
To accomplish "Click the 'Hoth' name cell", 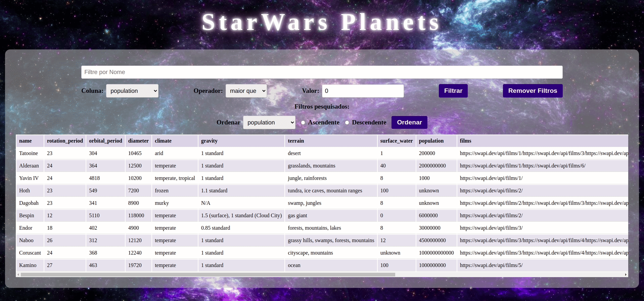I will tap(30, 191).
